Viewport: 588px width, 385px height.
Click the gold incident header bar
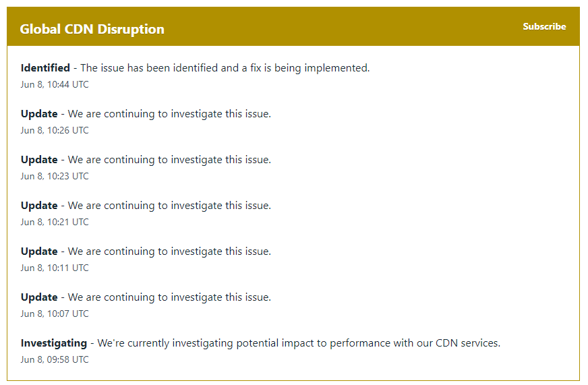click(x=293, y=26)
